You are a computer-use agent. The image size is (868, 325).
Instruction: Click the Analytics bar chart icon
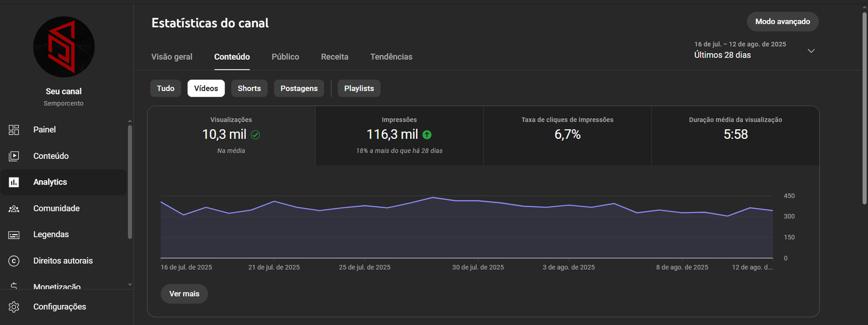(x=14, y=182)
